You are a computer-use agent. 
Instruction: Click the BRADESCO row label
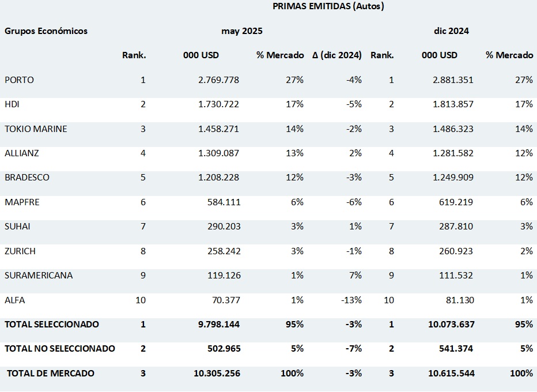[x=27, y=177]
